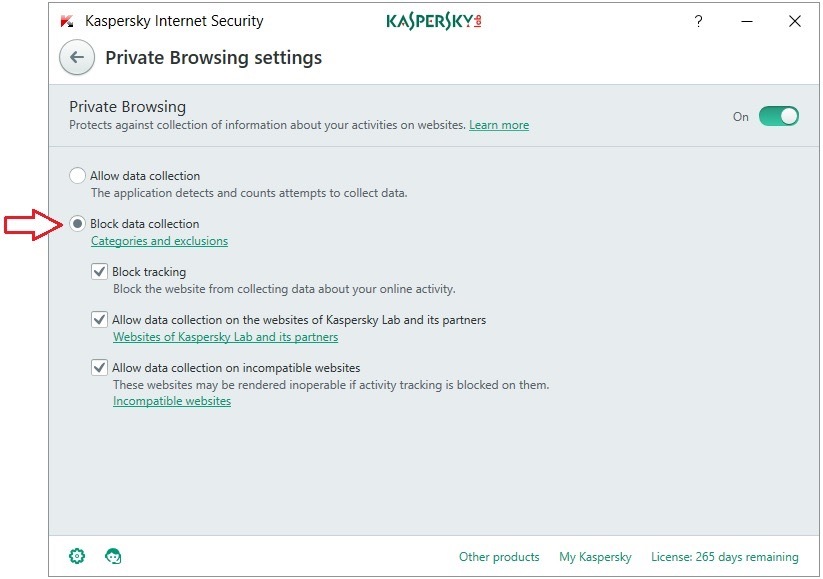
Task: Click the Kaspersky app logo icon
Action: (67, 21)
